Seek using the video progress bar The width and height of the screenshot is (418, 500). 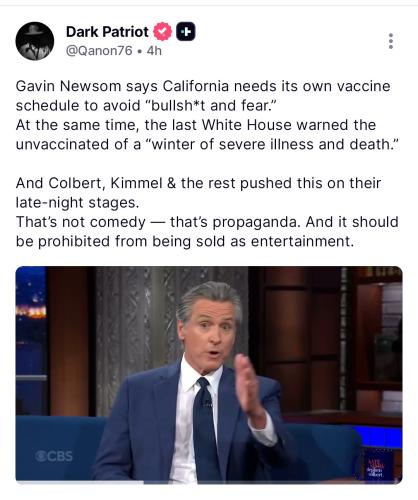coord(209,482)
